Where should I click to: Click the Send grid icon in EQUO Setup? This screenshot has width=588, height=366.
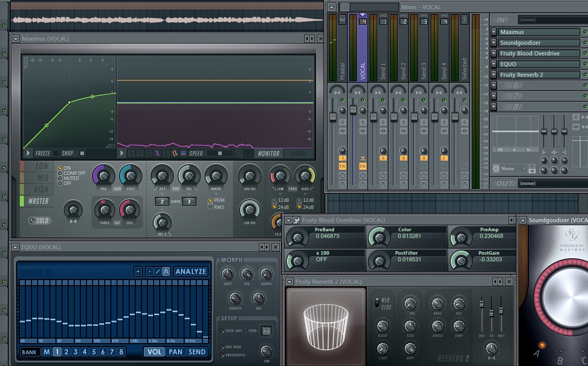click(266, 331)
